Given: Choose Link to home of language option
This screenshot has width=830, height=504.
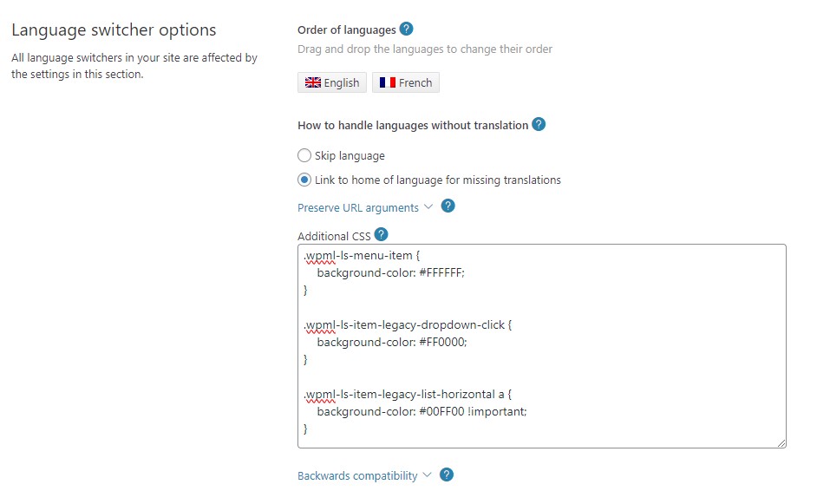Looking at the screenshot, I should point(304,180).
